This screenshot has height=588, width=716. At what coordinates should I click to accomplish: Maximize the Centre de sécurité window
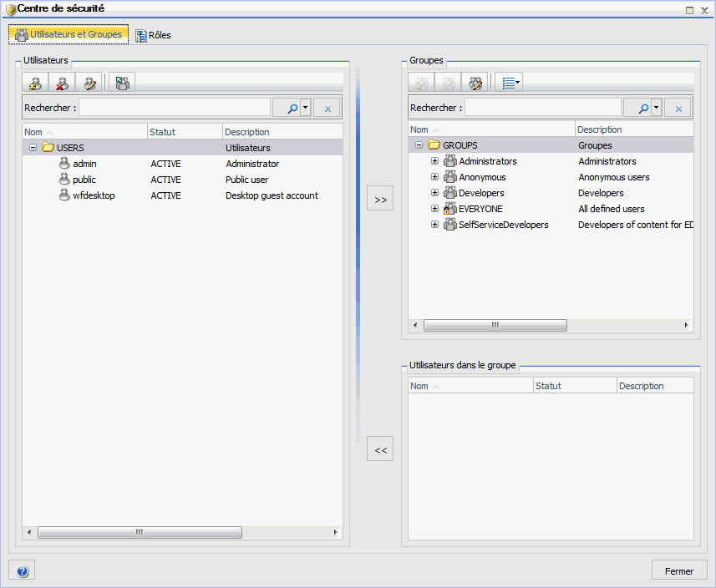689,10
